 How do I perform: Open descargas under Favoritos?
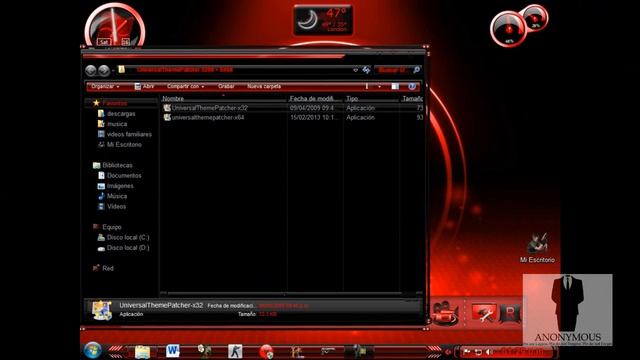[x=121, y=113]
